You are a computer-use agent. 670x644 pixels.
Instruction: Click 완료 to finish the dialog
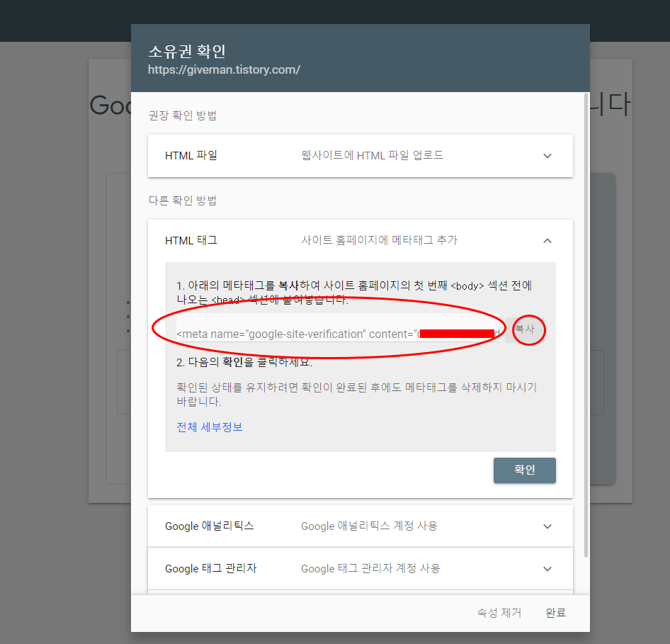click(x=555, y=613)
